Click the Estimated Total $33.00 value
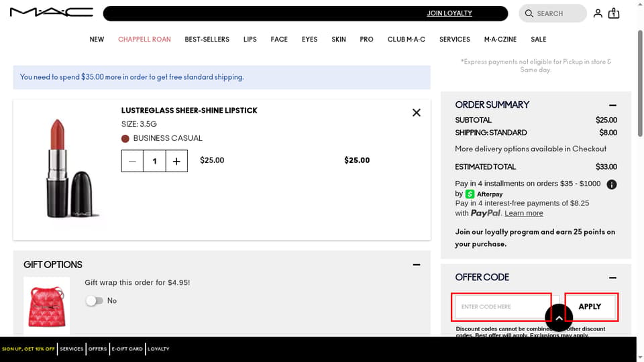Screen dimensions: 644x362 pos(606,167)
